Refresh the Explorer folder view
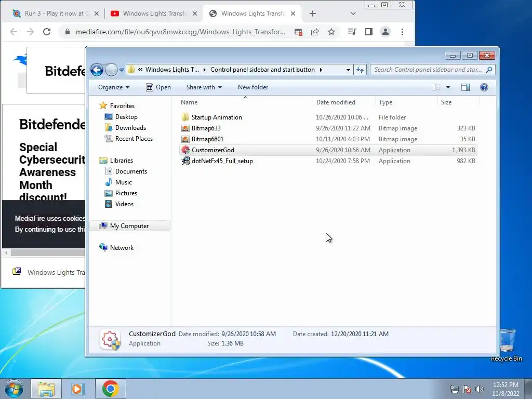The width and height of the screenshot is (532, 399). 360,70
